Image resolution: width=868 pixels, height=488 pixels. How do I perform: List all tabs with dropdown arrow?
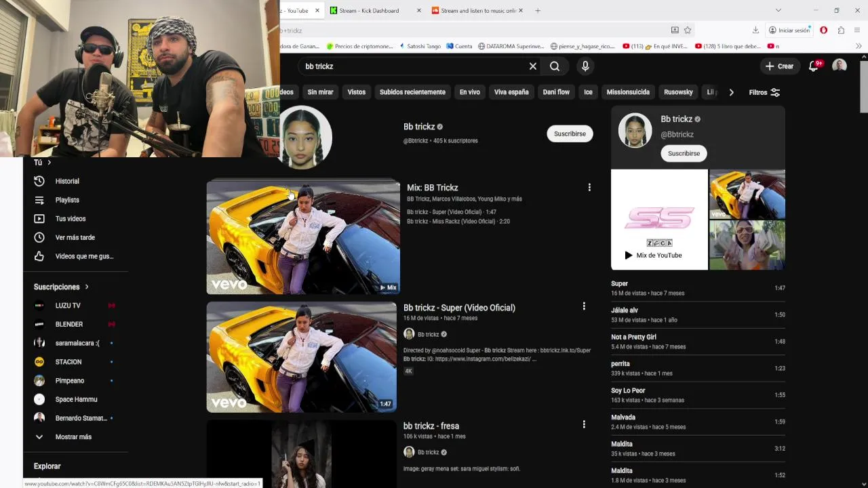click(x=778, y=10)
